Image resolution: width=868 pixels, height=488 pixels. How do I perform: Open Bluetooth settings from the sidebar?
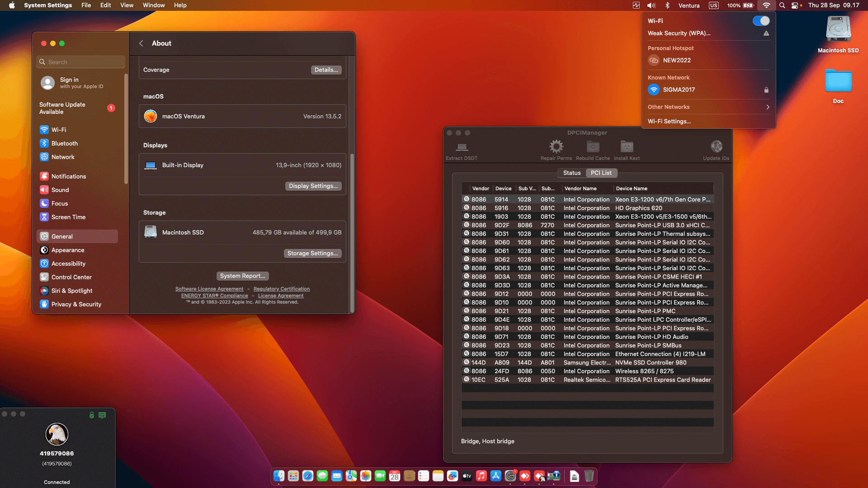65,143
